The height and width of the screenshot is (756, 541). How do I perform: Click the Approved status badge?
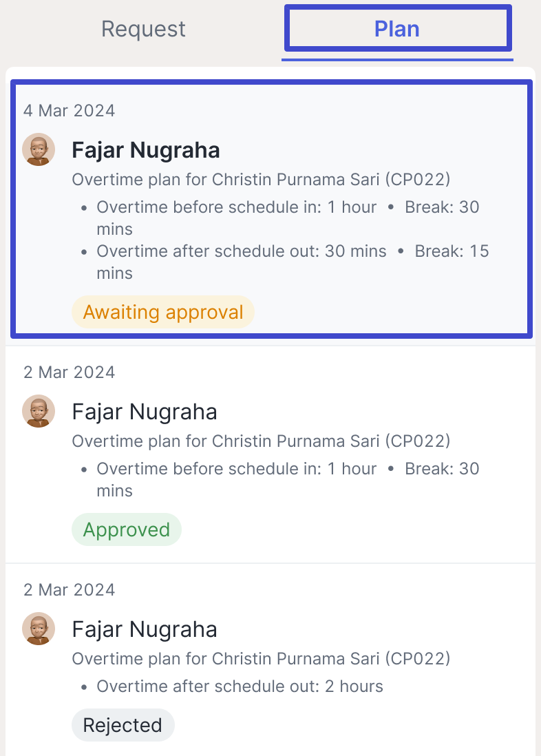[127, 529]
